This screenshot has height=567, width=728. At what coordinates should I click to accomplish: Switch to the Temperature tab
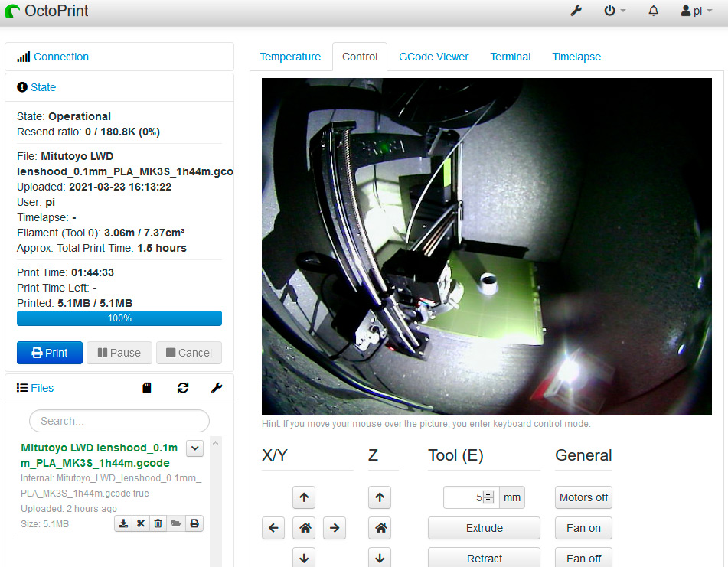[x=290, y=57]
